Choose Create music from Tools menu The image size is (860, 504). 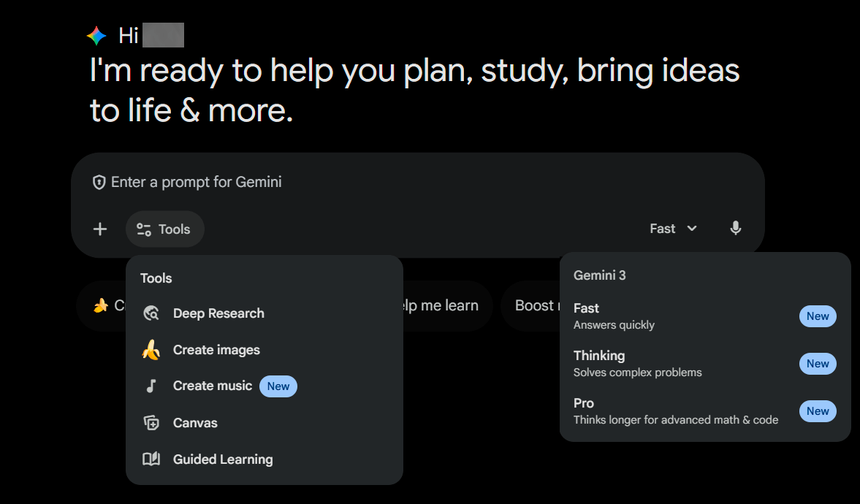(213, 386)
